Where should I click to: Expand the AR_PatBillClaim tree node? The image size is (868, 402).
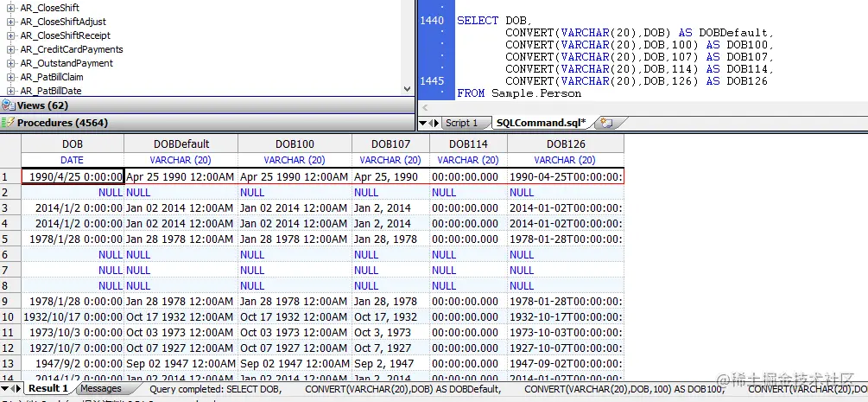coord(10,77)
